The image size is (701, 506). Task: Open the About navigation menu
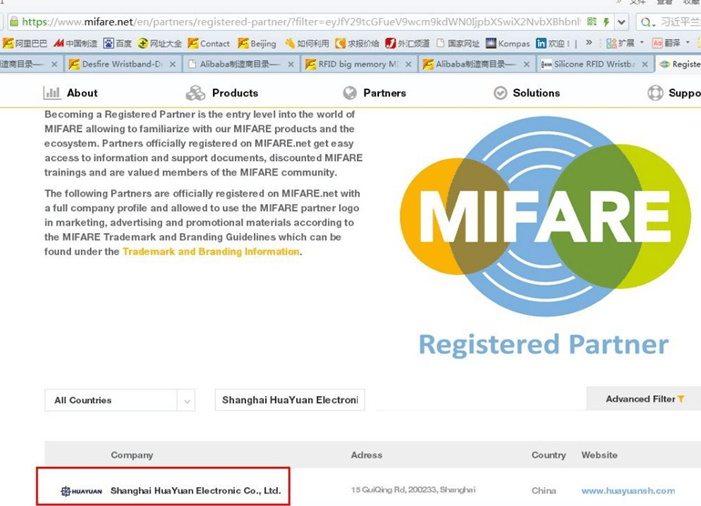71,93
